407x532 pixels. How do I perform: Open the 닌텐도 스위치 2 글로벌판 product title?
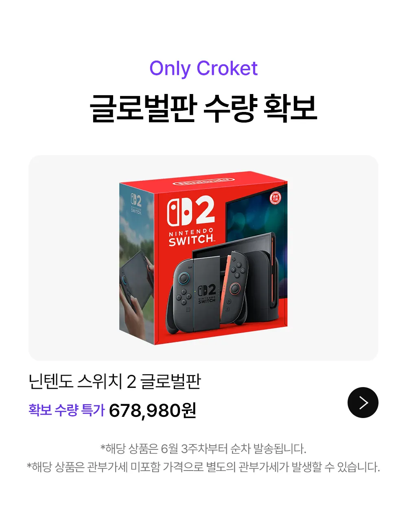[115, 381]
